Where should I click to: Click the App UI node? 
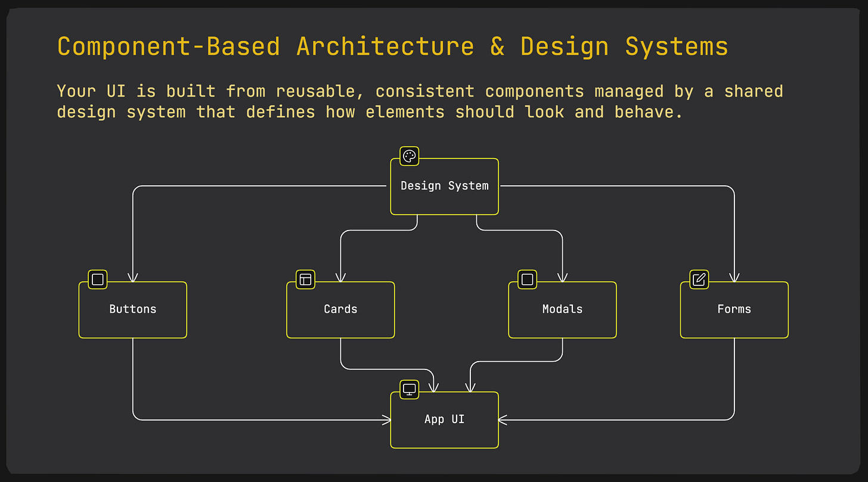[x=444, y=419]
